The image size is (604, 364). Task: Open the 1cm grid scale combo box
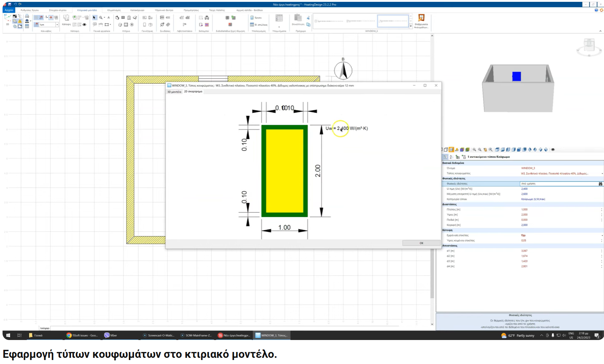(x=57, y=25)
